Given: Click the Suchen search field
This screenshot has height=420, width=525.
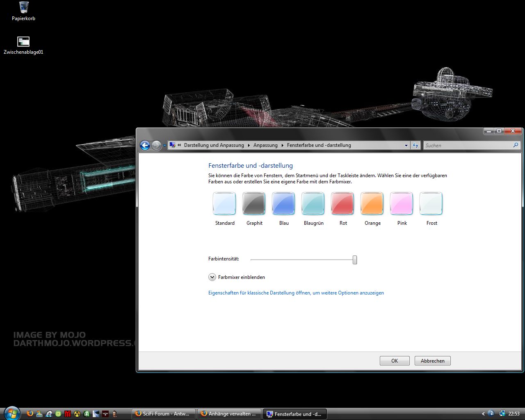Looking at the screenshot, I should coord(468,145).
